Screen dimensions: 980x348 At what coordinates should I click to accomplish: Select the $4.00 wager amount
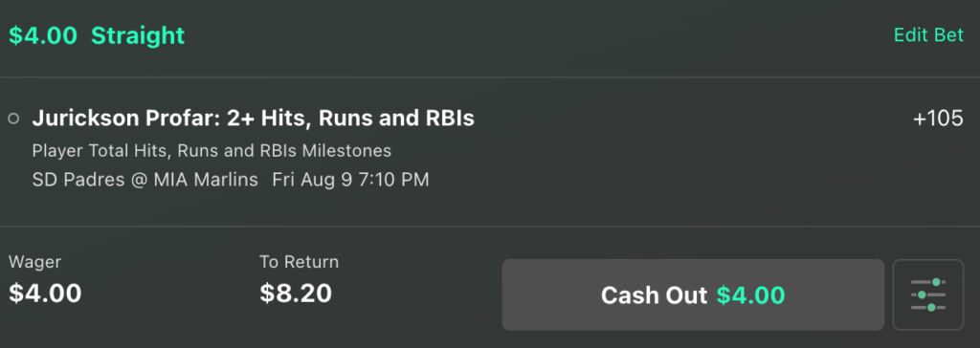(x=45, y=294)
